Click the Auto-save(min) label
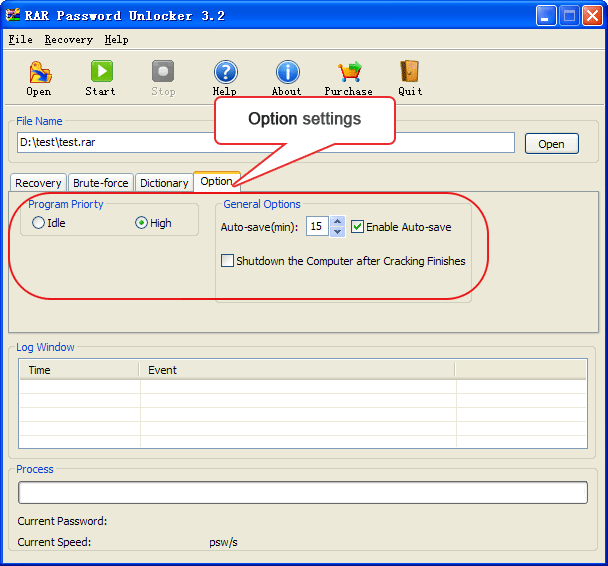 (259, 227)
